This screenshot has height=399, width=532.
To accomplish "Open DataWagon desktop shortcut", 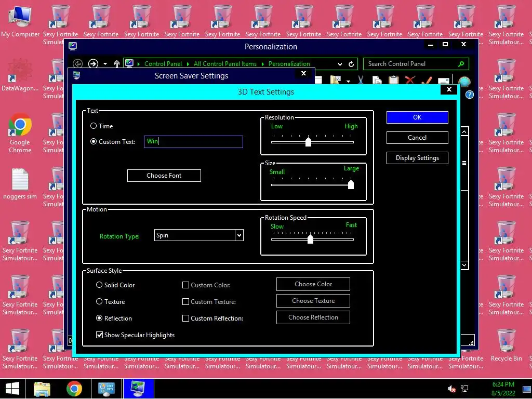I will (20, 75).
